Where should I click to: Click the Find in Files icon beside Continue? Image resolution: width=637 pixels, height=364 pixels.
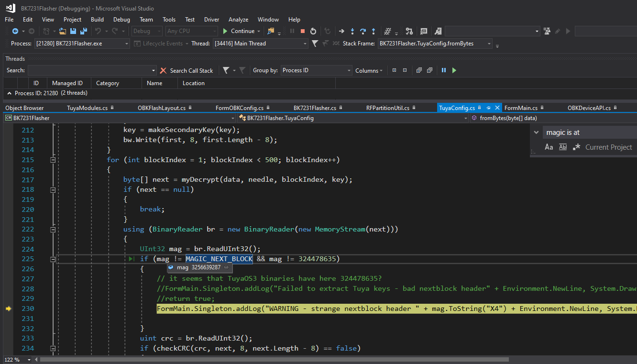tap(271, 31)
